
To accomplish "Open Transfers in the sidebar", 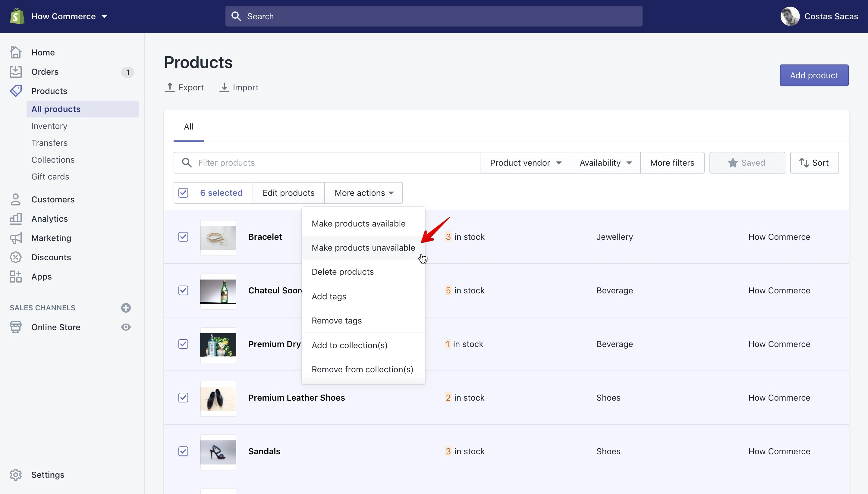I will [49, 143].
